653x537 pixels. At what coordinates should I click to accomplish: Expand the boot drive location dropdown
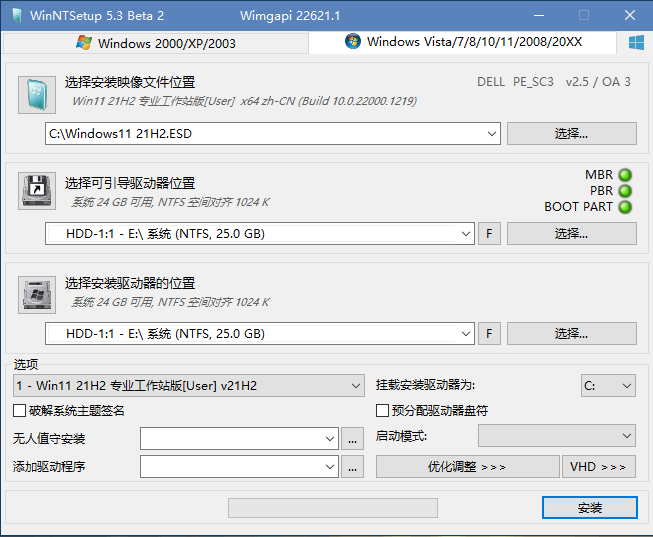coord(466,234)
